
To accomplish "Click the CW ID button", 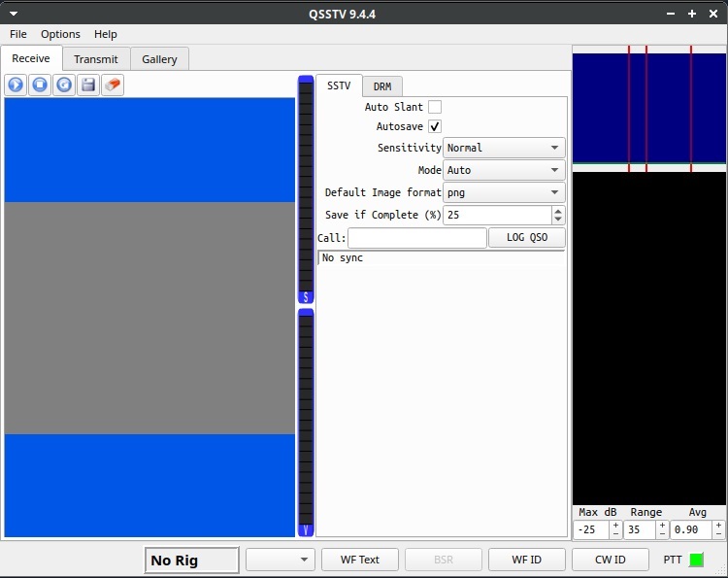I will click(x=611, y=560).
